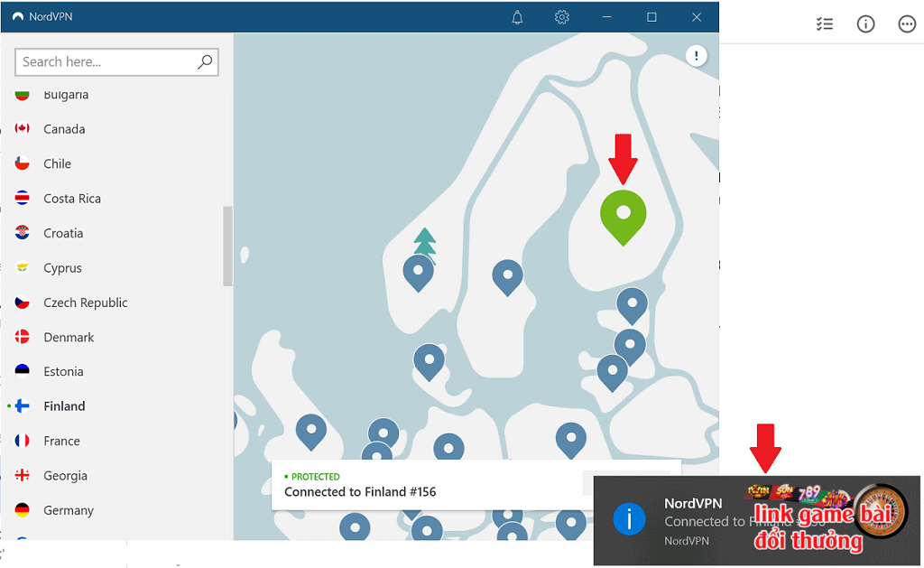The height and width of the screenshot is (568, 924).
Task: Click the Connected to Finland #156 status
Action: [x=360, y=492]
